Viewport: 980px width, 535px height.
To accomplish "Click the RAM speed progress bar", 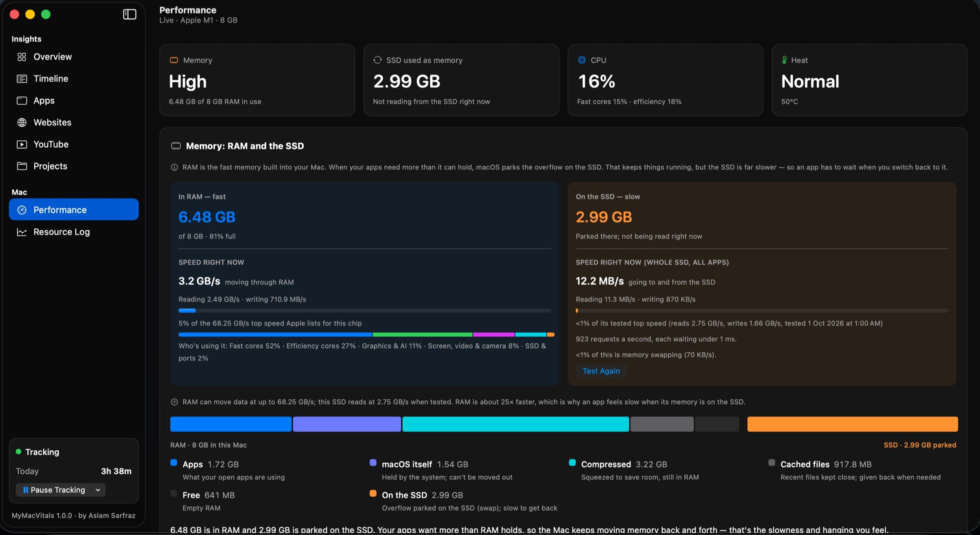I will click(x=365, y=311).
